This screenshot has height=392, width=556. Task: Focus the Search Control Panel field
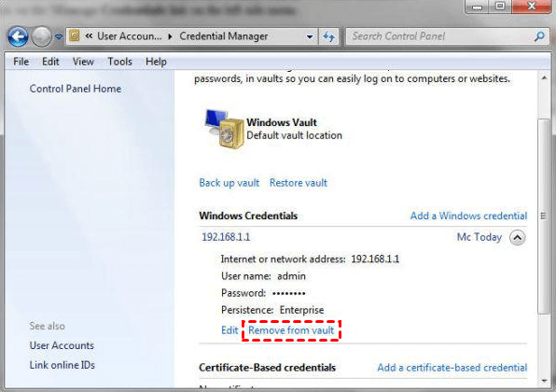(448, 36)
